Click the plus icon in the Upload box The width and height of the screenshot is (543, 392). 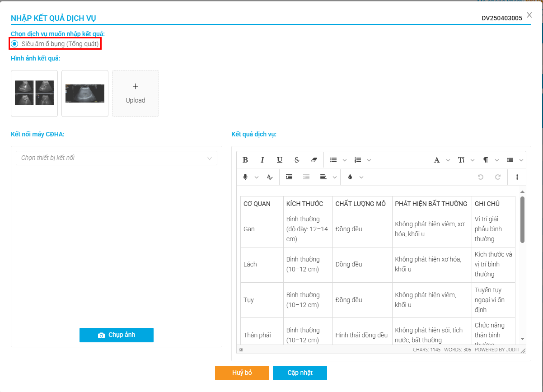[x=136, y=86]
